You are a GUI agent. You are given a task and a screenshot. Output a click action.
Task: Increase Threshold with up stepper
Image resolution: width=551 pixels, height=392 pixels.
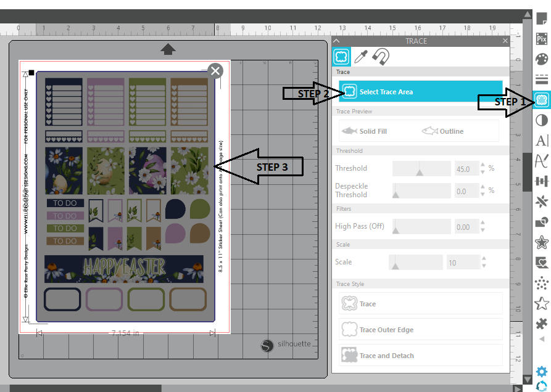483,165
